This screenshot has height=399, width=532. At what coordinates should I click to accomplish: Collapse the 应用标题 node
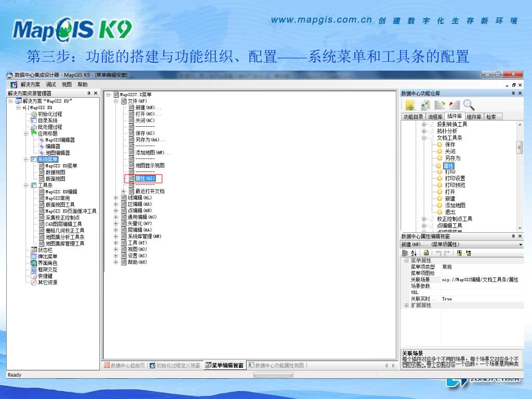[x=26, y=134]
